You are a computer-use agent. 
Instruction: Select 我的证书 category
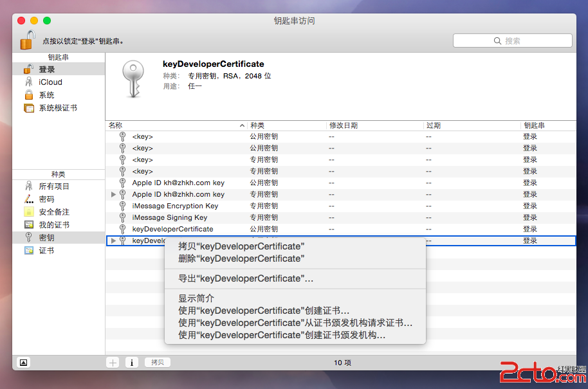54,225
